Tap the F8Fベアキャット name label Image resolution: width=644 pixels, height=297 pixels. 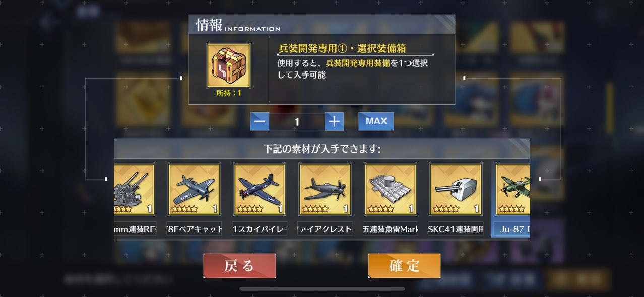click(195, 229)
